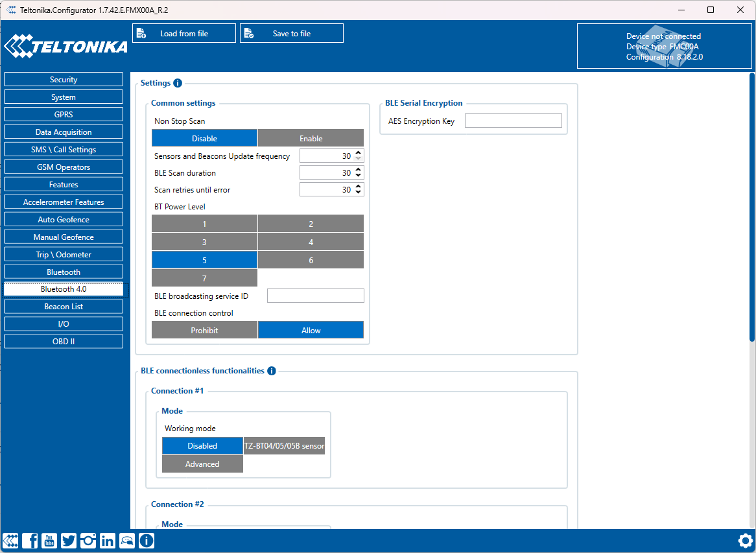Click Save to file button
This screenshot has height=553, width=756.
coord(292,33)
